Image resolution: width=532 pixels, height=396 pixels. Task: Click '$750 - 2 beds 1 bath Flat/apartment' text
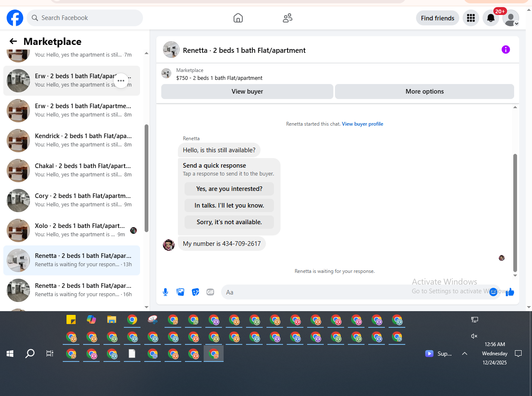[x=219, y=78]
